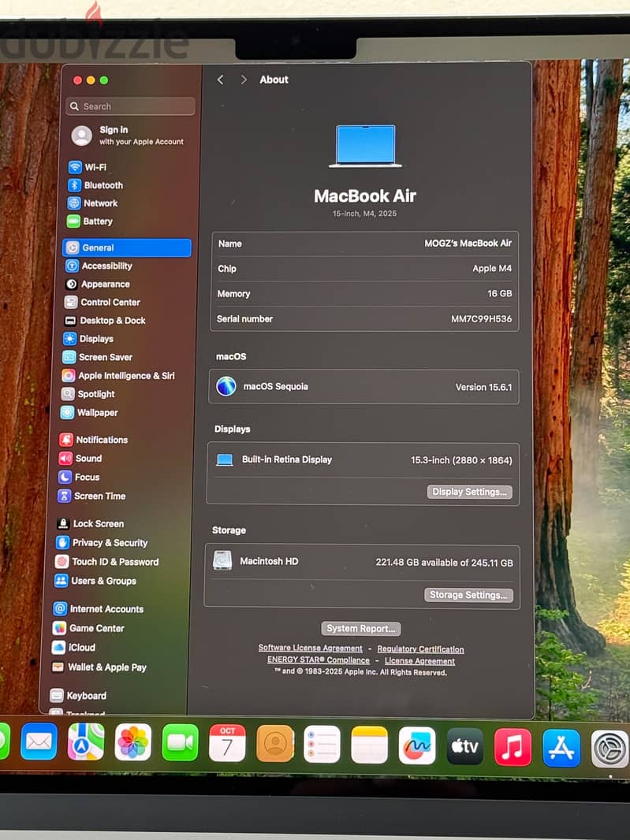The height and width of the screenshot is (840, 630).
Task: Select Desktop & Dock settings
Action: coord(105,321)
